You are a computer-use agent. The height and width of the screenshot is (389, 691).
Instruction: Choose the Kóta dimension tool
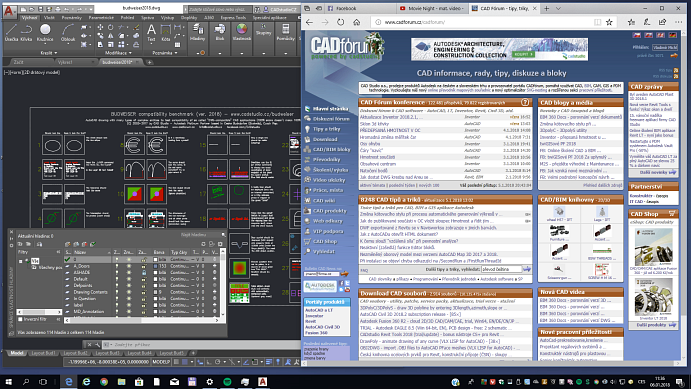[x=166, y=33]
